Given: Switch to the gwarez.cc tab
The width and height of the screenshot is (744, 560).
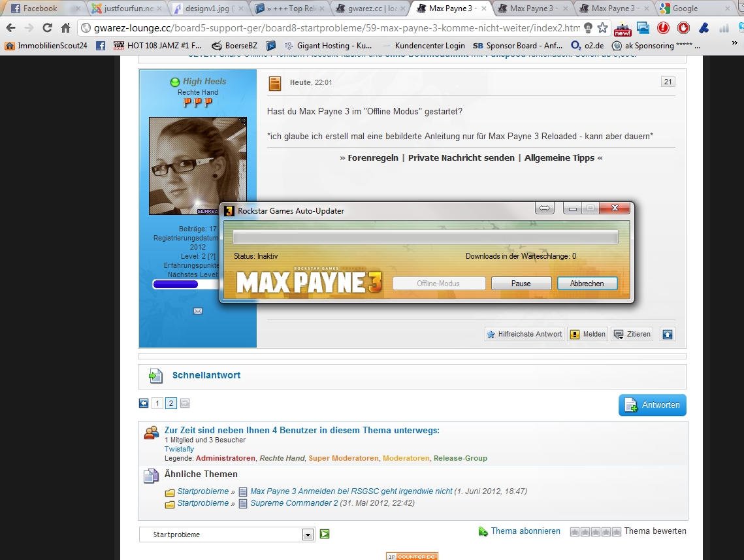Looking at the screenshot, I should tap(372, 8).
